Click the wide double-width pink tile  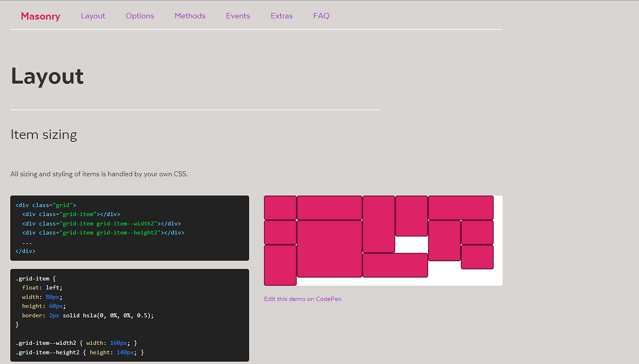click(x=329, y=207)
